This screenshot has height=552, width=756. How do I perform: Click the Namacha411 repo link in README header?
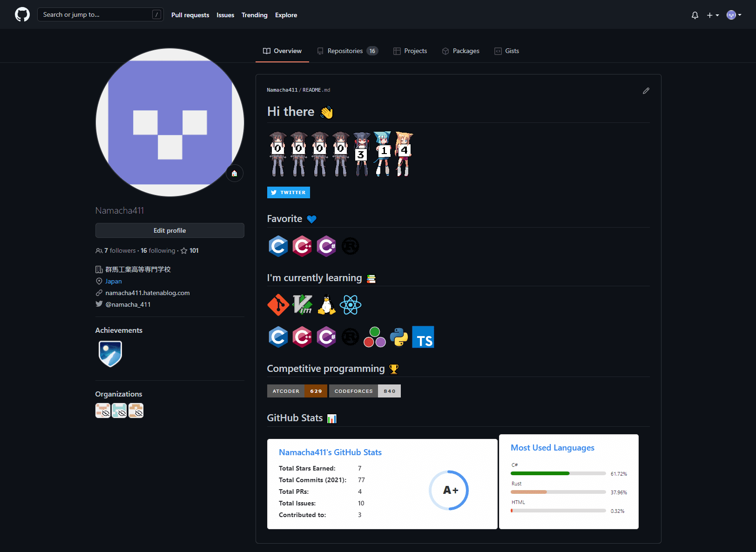282,90
